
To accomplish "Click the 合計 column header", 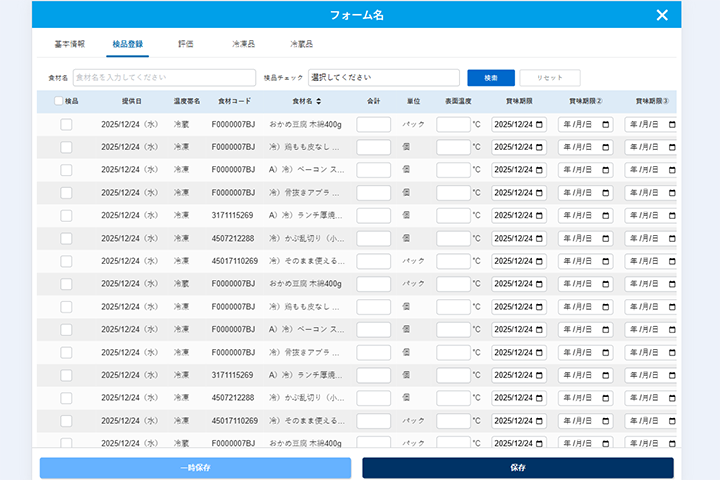I will click(x=373, y=101).
